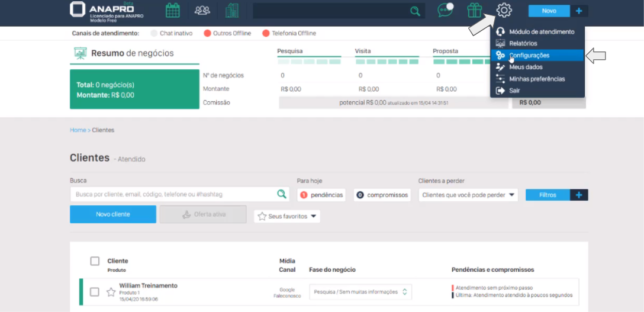Follow the Home breadcrumb link
644x312 pixels.
78,130
